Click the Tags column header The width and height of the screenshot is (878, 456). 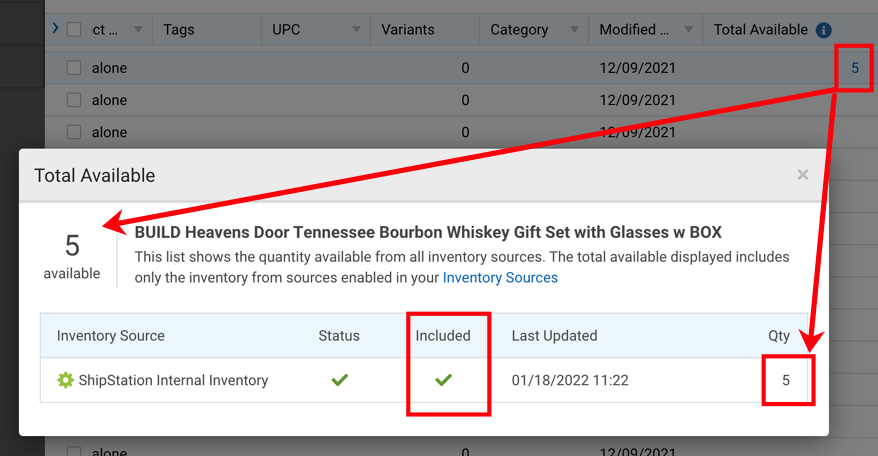pos(179,30)
